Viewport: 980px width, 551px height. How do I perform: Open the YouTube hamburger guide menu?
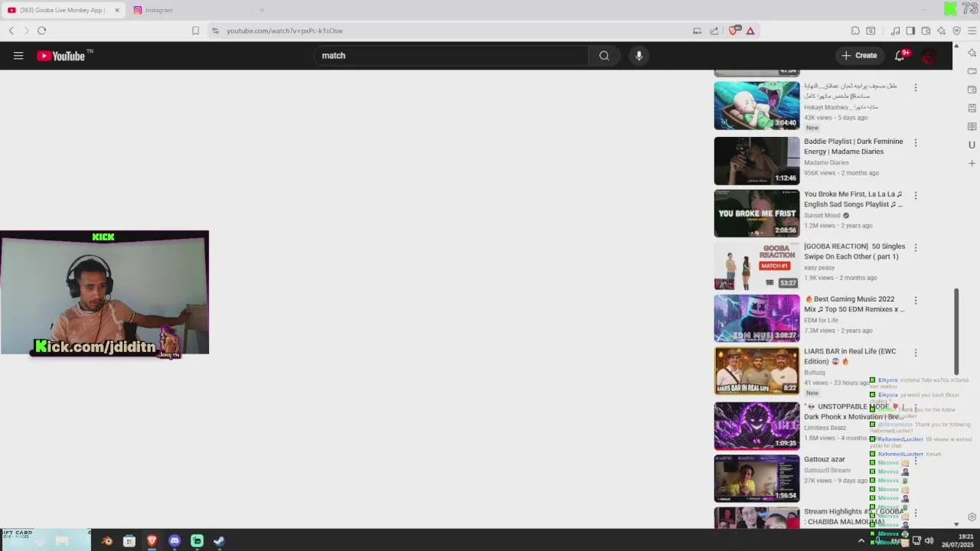[18, 55]
